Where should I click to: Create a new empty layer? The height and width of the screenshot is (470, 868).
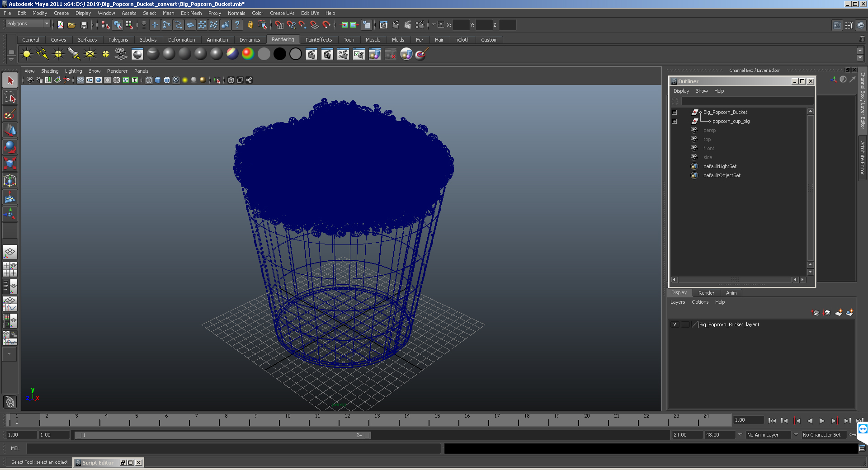[839, 313]
